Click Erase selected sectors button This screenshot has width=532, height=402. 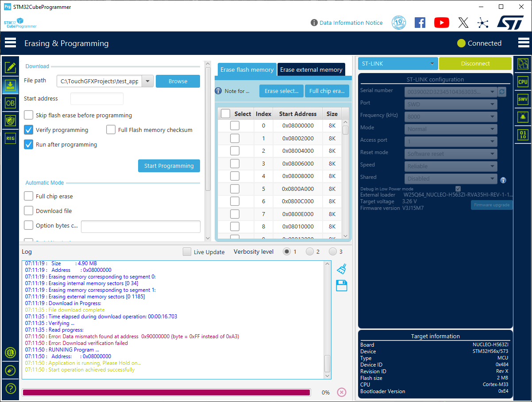281,91
